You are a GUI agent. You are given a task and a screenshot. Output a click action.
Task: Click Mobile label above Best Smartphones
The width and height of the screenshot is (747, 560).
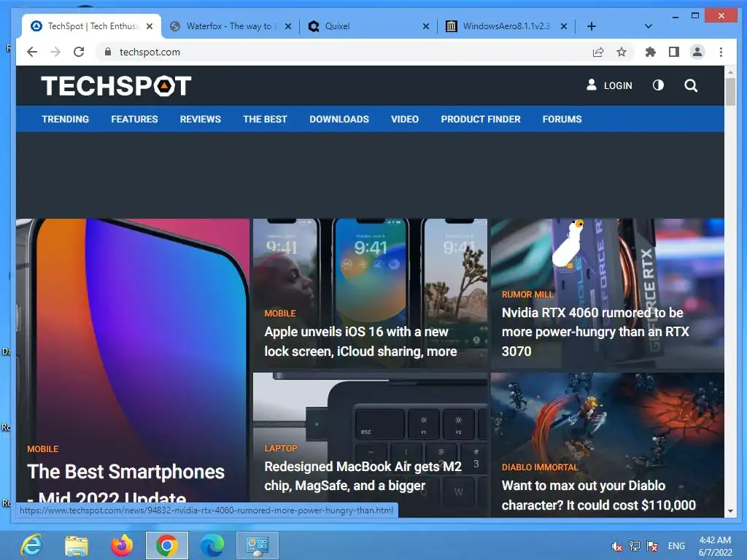[x=43, y=449]
